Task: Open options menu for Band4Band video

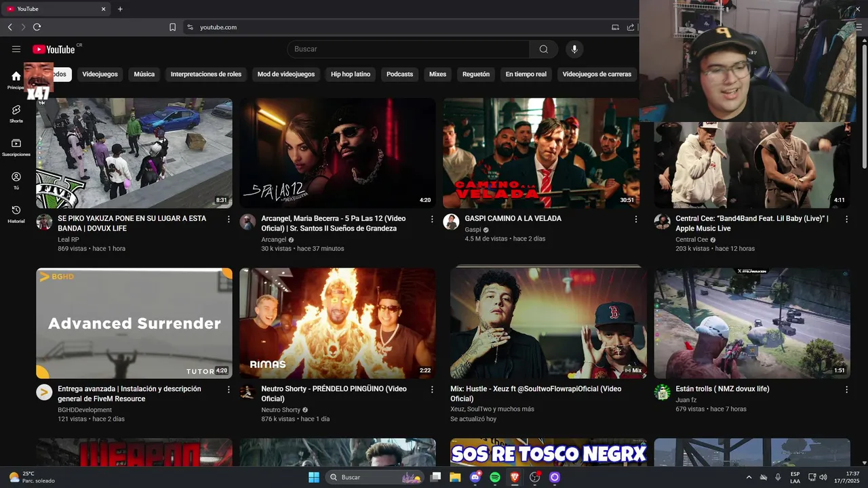Action: point(846,219)
